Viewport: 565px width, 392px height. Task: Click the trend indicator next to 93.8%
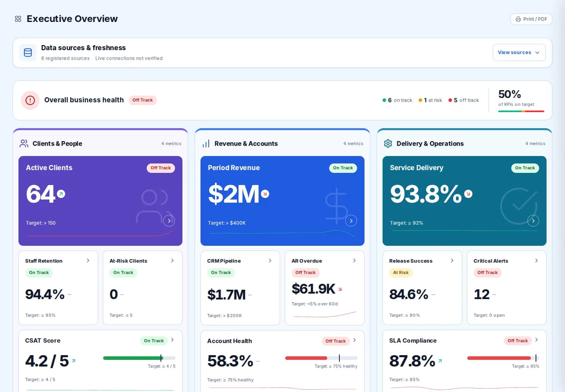coord(468,194)
